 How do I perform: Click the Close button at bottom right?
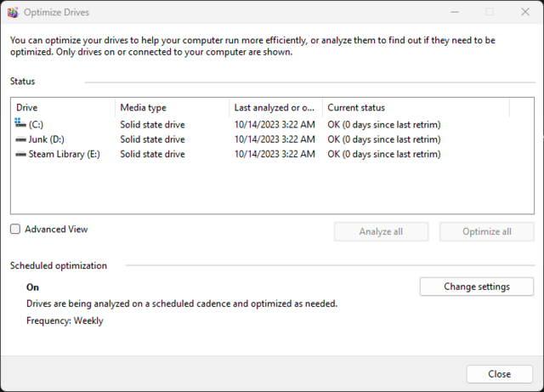click(x=499, y=374)
